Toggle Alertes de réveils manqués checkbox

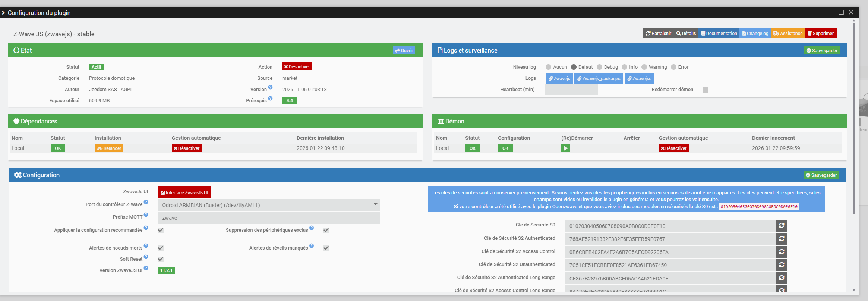(326, 248)
